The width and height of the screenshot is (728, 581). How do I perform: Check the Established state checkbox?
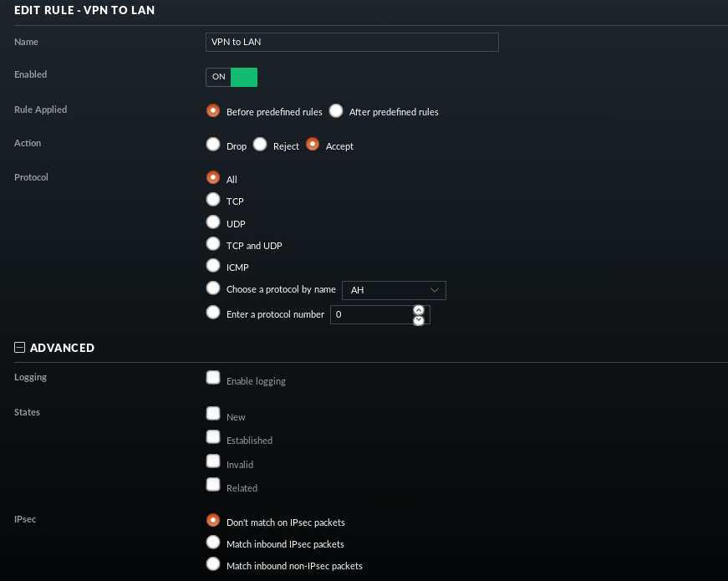coord(213,437)
